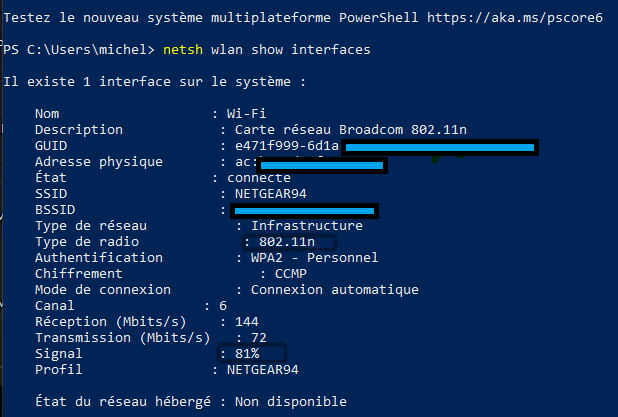This screenshot has height=417, width=618.
Task: Click the Canal value 6
Action: 223,306
